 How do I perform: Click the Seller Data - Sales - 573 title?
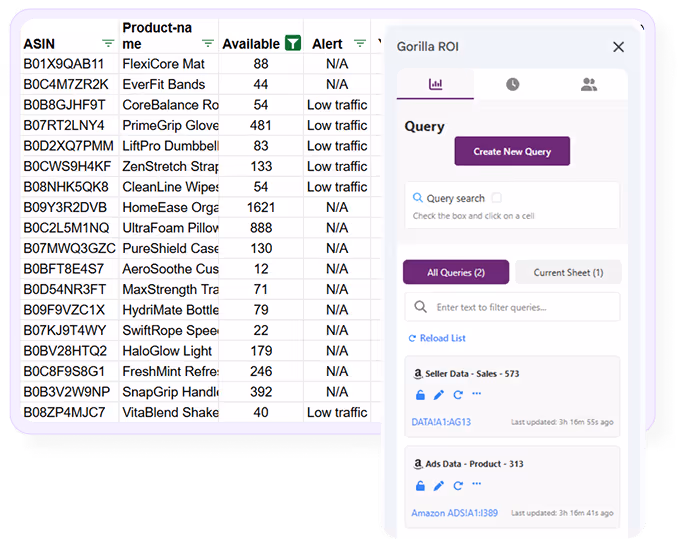click(472, 374)
